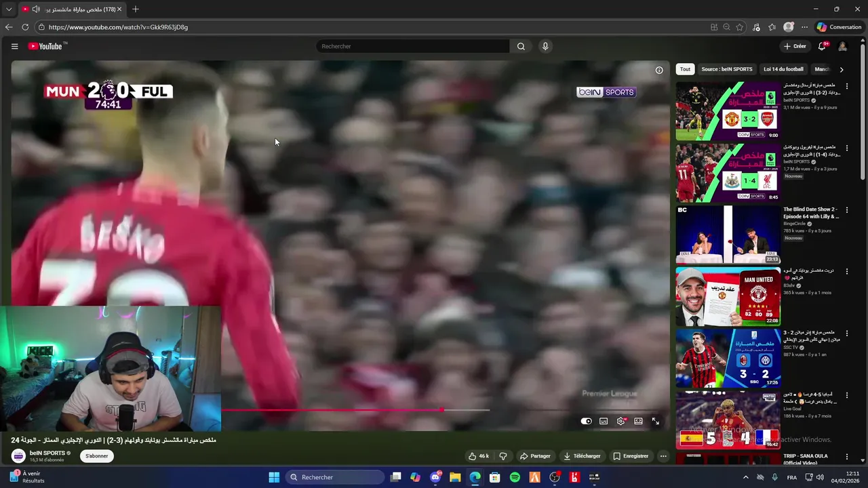
Task: Go back in the browser
Action: pyautogui.click(x=9, y=27)
